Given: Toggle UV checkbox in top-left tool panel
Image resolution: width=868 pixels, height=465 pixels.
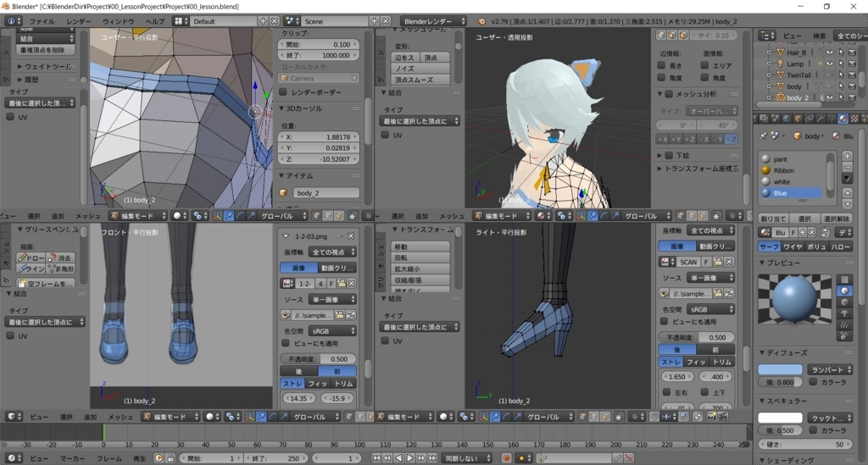Looking at the screenshot, I should pyautogui.click(x=10, y=117).
